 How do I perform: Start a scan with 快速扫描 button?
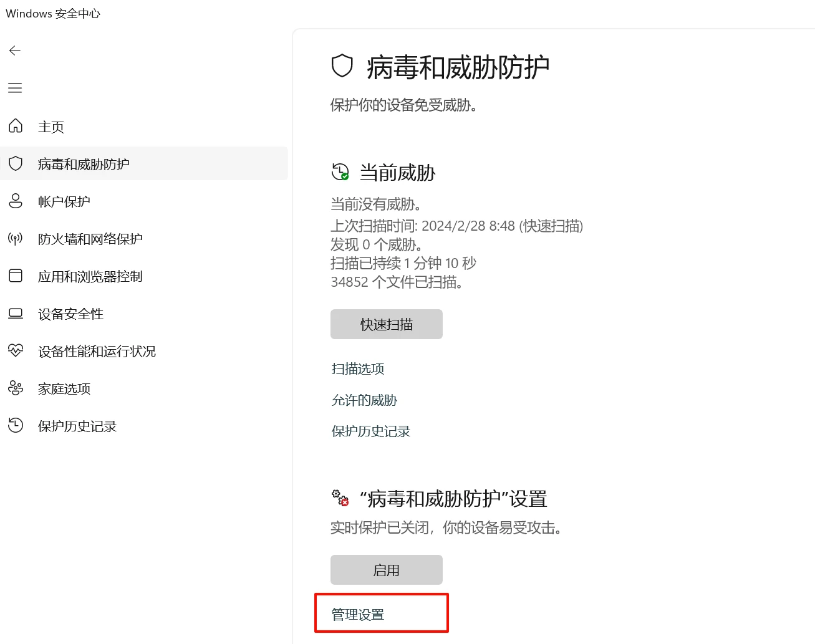pos(387,324)
